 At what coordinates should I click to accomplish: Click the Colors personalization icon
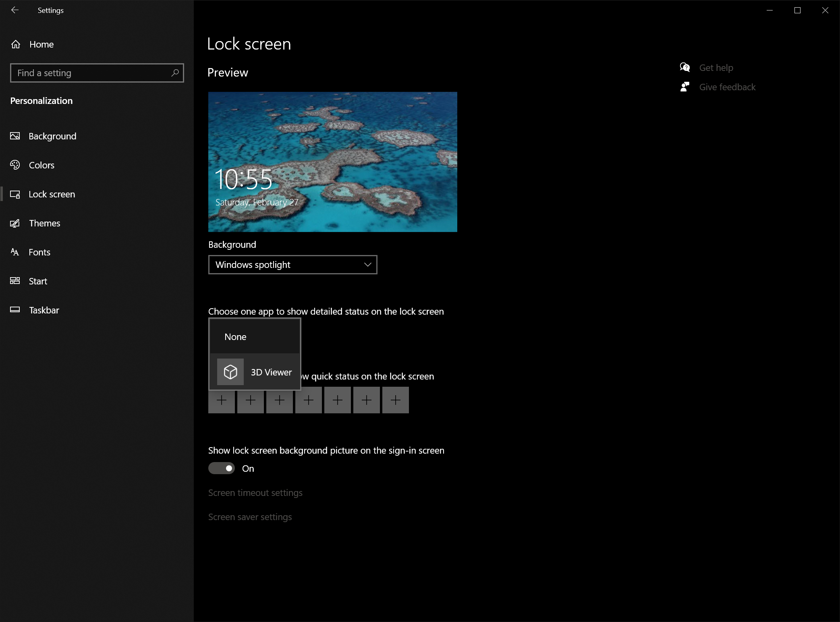16,165
